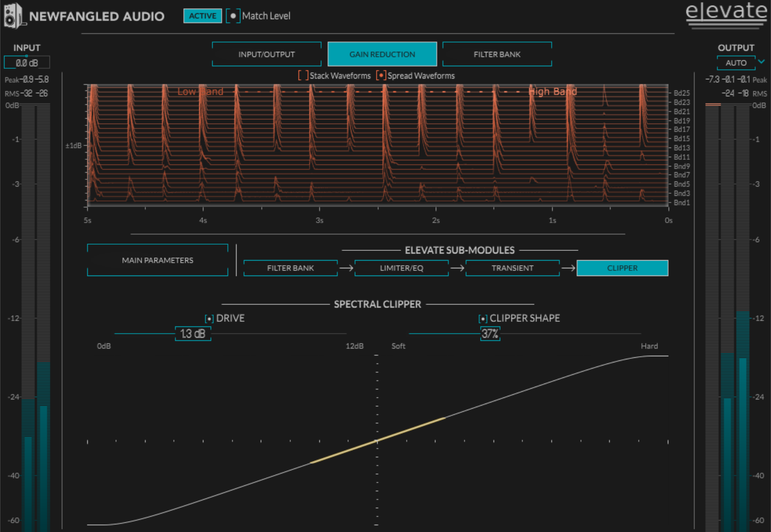Click the High Band label in waveform display

(553, 91)
